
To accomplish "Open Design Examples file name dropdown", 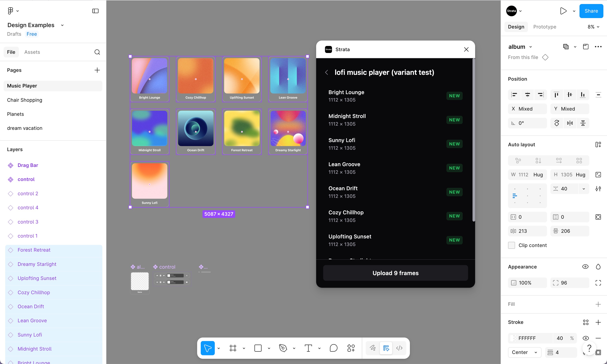I will pos(62,25).
